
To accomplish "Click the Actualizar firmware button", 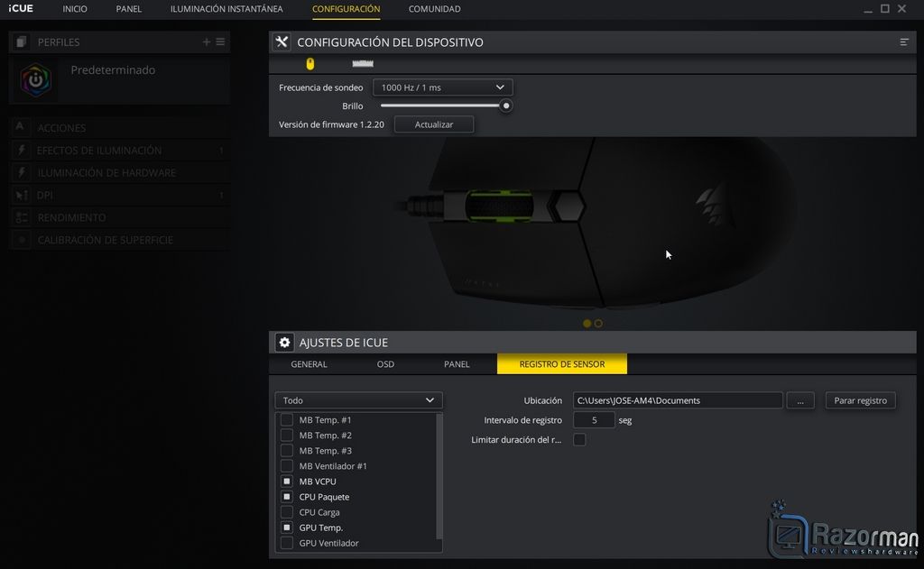I will coord(434,124).
